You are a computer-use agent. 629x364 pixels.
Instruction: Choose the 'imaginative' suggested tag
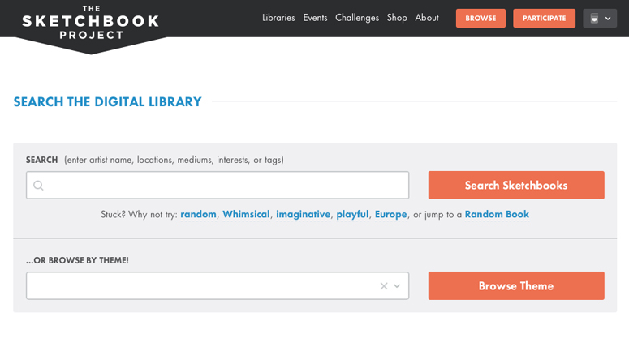click(x=303, y=214)
